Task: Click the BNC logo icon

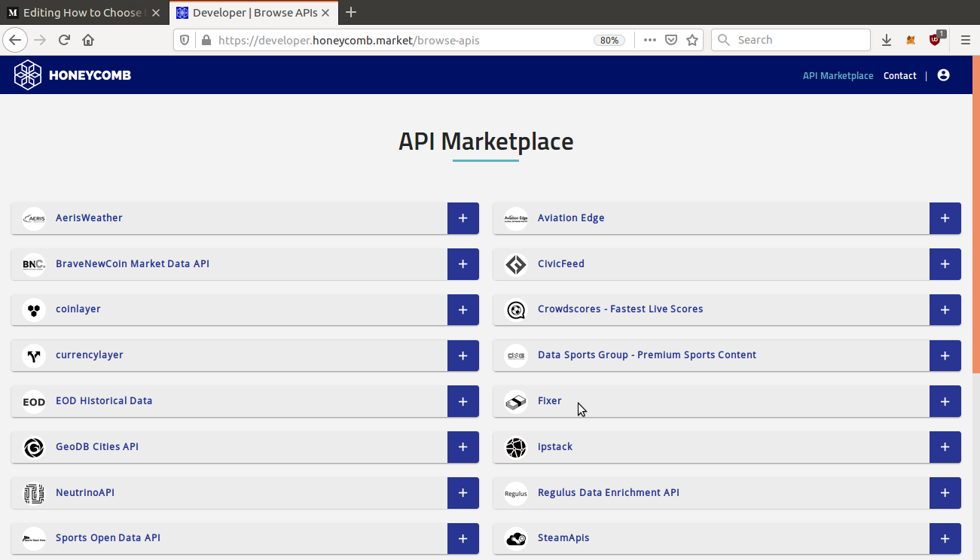Action: pos(34,264)
